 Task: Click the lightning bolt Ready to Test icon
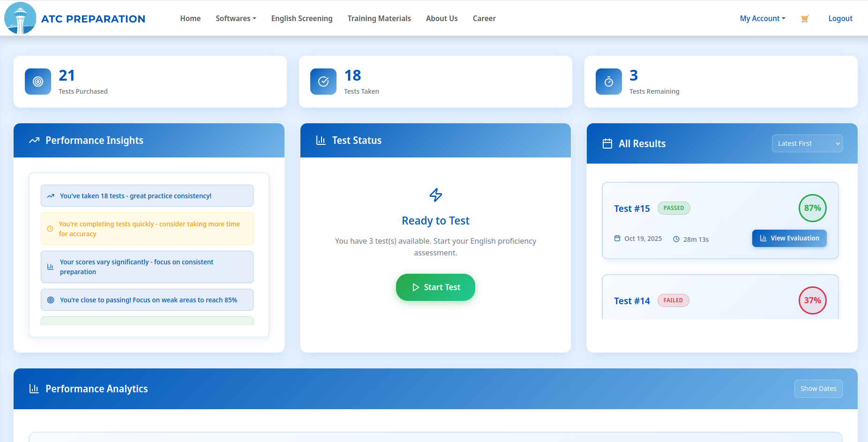pyautogui.click(x=436, y=195)
